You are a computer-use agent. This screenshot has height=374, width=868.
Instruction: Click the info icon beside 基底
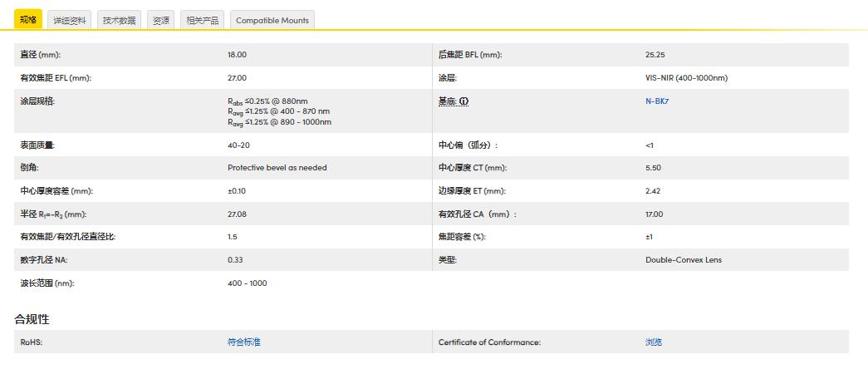click(464, 101)
